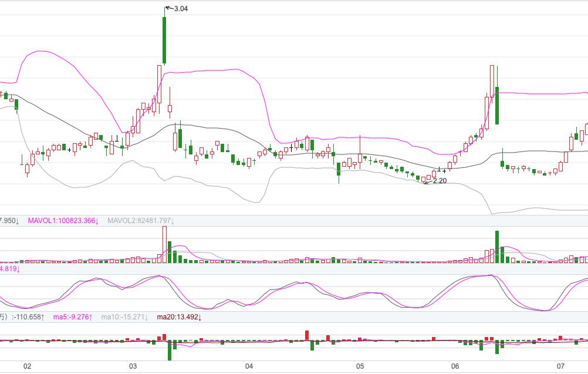Viewport: 588px width, 374px height.
Task: Select the MAVOL2:82481.797 indicator label
Action: pyautogui.click(x=141, y=221)
